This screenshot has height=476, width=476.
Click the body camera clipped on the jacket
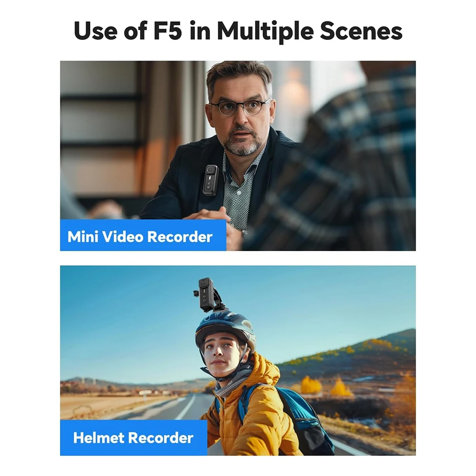pyautogui.click(x=211, y=180)
